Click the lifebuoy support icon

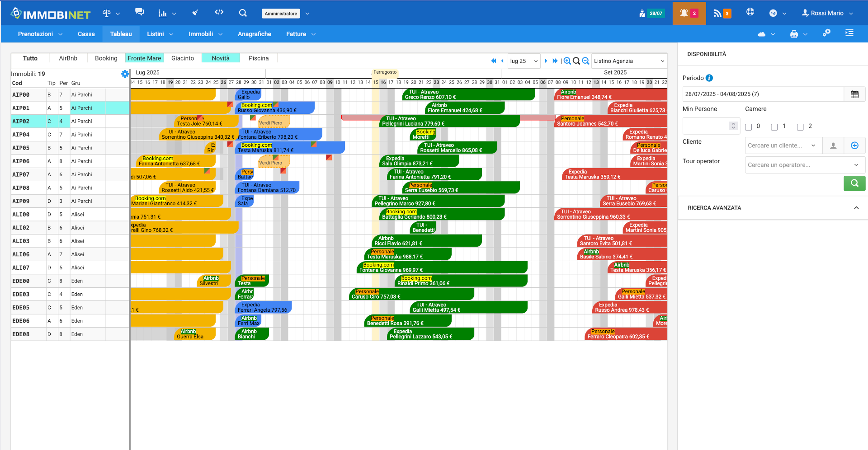click(x=750, y=12)
